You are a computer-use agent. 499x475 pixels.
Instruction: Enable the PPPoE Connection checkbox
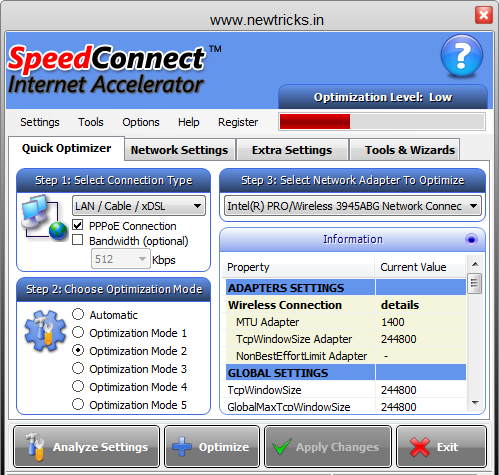(x=78, y=225)
